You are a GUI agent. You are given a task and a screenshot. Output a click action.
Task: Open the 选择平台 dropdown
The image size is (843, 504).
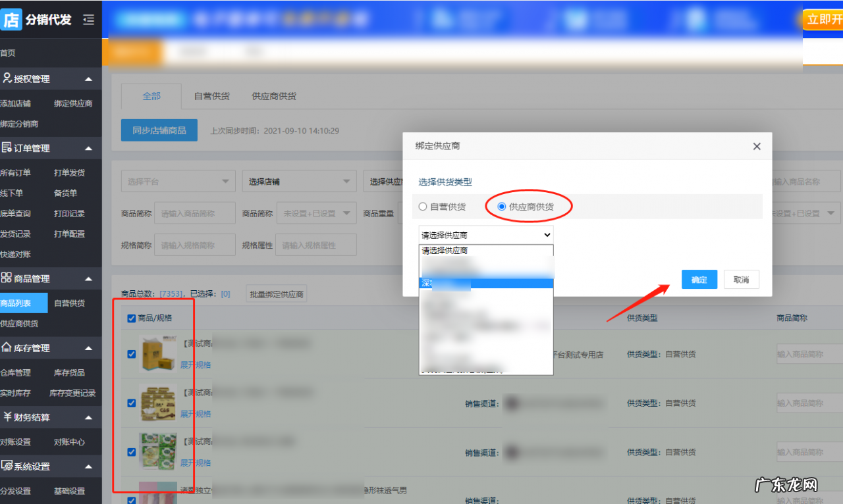(x=178, y=181)
